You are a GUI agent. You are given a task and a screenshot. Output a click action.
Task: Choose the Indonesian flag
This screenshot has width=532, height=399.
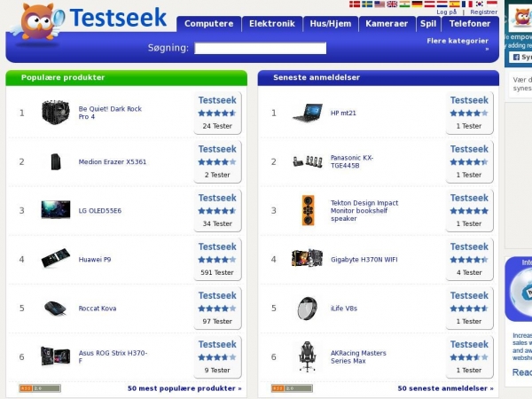point(492,4)
